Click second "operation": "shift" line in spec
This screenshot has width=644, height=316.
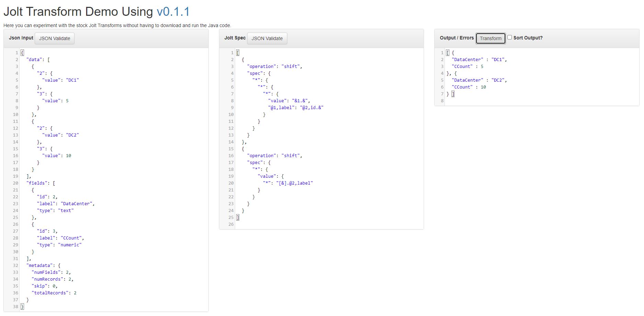click(275, 155)
